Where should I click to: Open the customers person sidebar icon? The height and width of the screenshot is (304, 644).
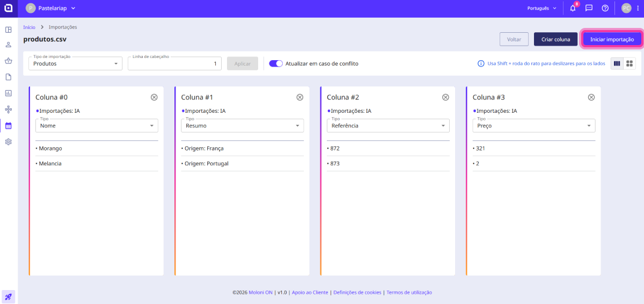coord(9,45)
